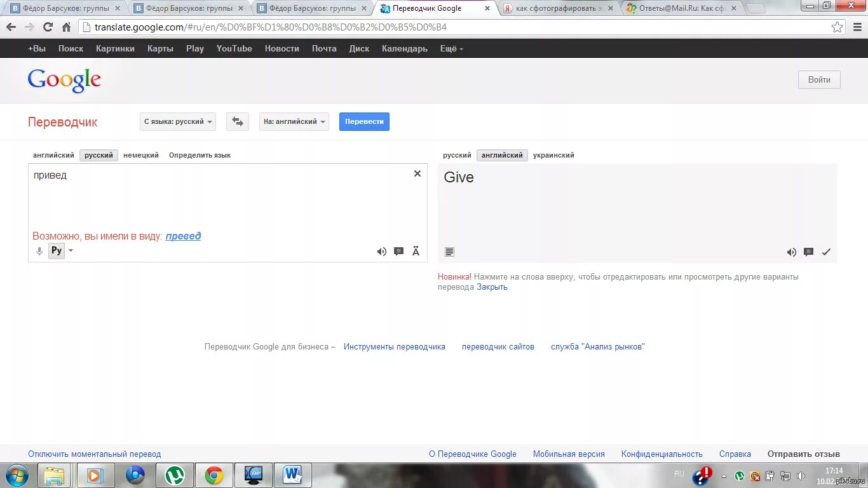Open select-all icon in translation box
Viewport: 868px width, 488px height.
tap(449, 252)
